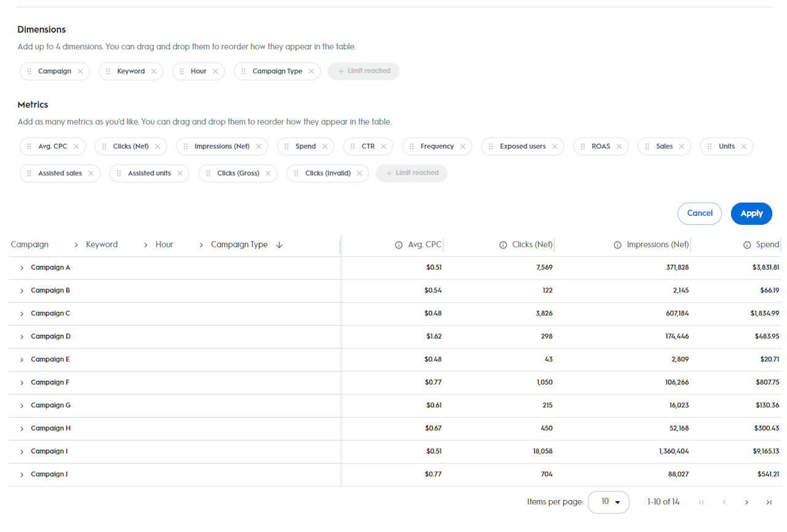Go to the next page of results
The width and height of the screenshot is (787, 532).
pos(746,502)
